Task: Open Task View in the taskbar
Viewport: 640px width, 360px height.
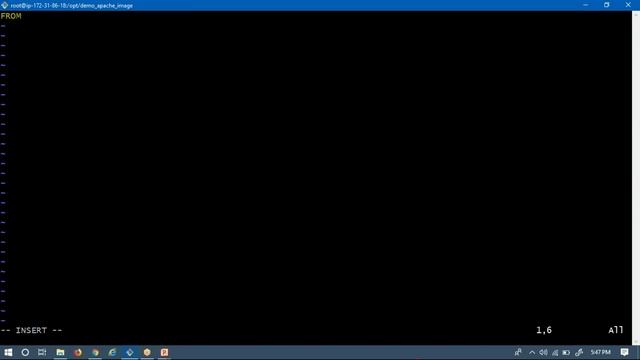Action: tap(42, 352)
